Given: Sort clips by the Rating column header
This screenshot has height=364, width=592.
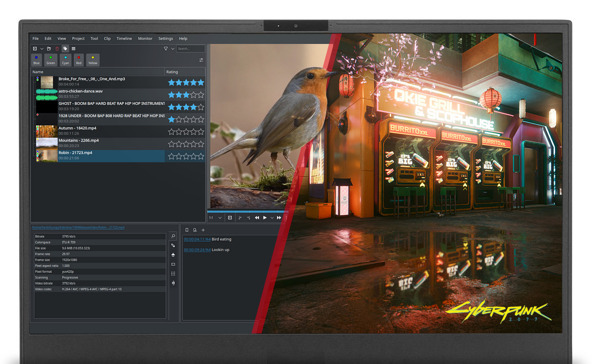Looking at the screenshot, I should tap(185, 72).
